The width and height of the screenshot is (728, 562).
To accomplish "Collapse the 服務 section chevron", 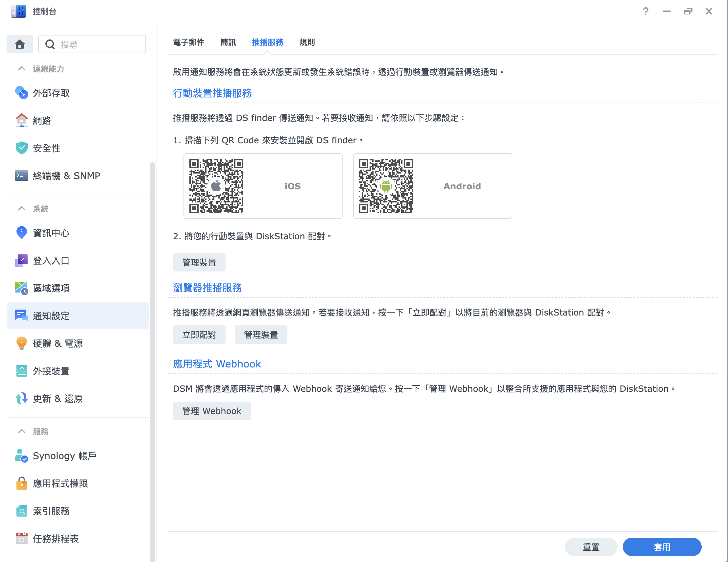I will [22, 432].
